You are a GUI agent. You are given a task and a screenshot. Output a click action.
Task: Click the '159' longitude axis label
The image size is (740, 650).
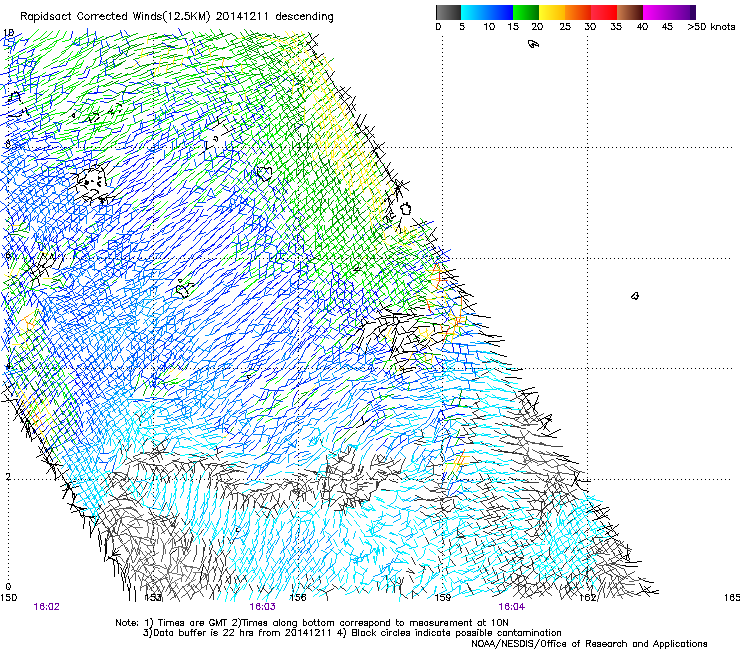(x=443, y=598)
